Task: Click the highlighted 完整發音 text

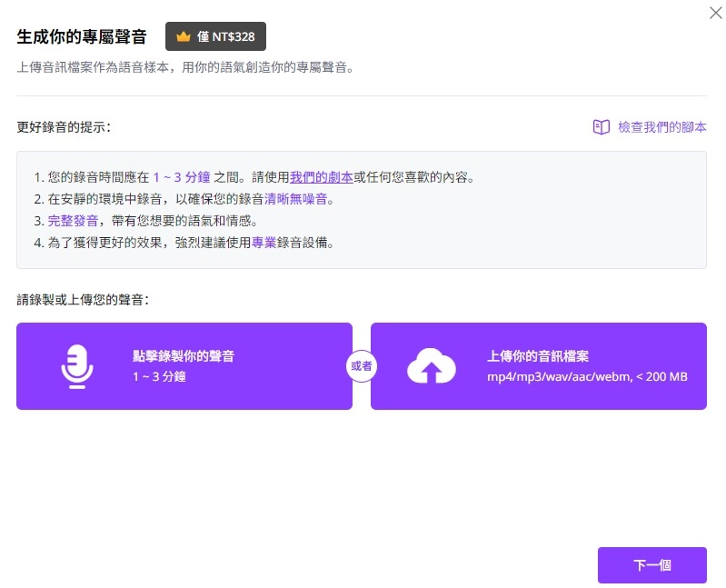Action: [x=65, y=221]
